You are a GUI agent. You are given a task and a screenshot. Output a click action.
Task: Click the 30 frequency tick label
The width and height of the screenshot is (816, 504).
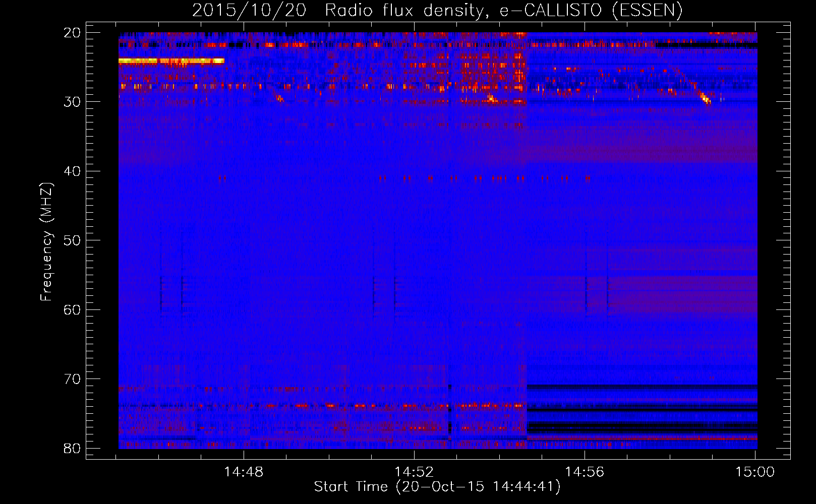tap(72, 102)
